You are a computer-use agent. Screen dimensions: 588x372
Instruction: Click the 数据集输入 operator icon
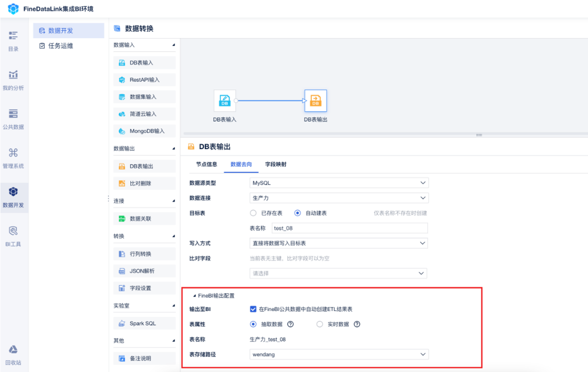click(122, 97)
